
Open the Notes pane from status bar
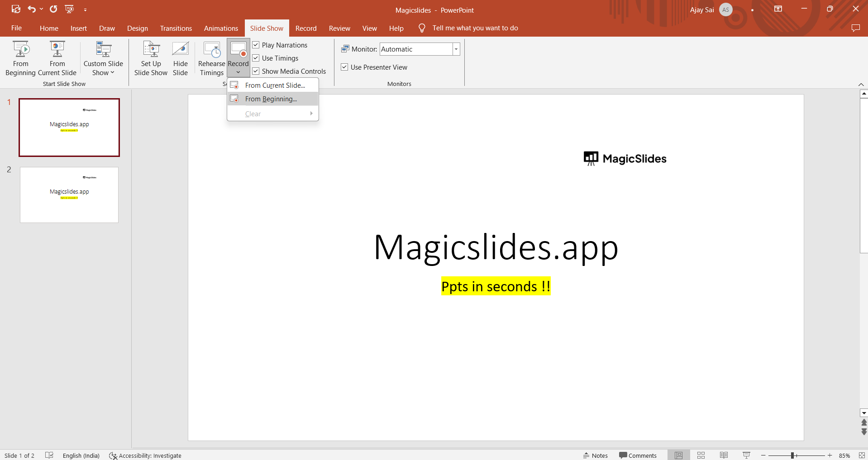pyautogui.click(x=596, y=455)
